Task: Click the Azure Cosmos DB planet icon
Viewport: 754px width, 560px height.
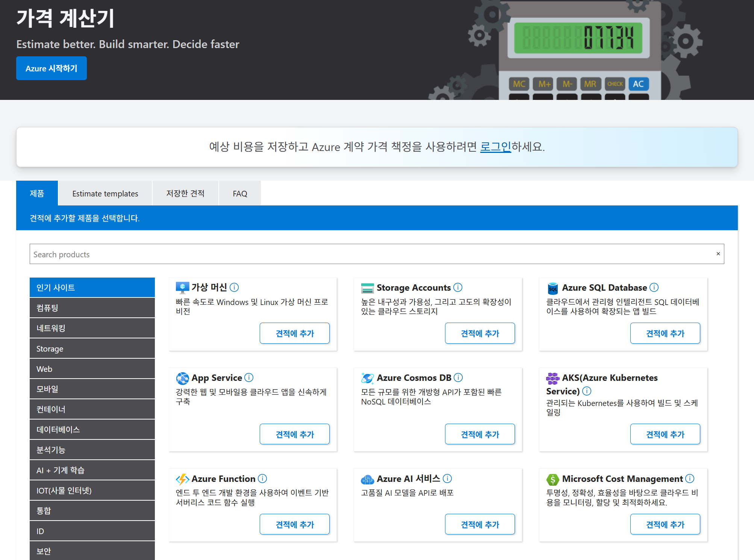Action: point(367,378)
